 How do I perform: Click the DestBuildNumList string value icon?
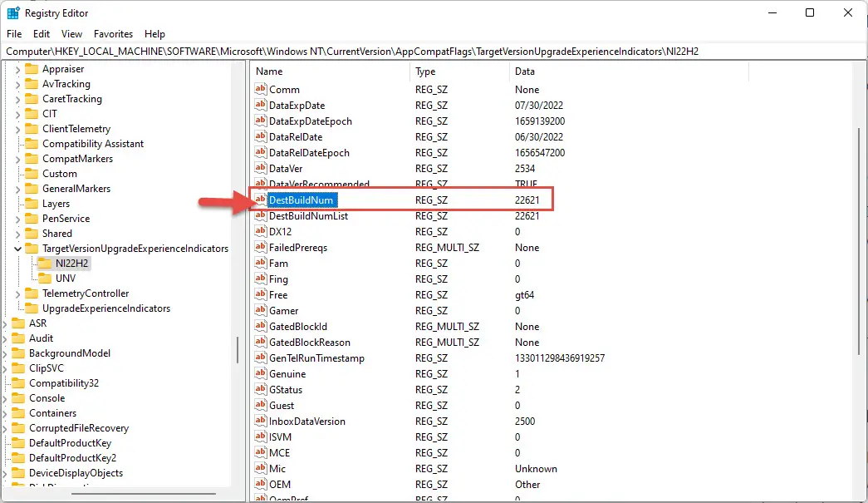tap(261, 215)
